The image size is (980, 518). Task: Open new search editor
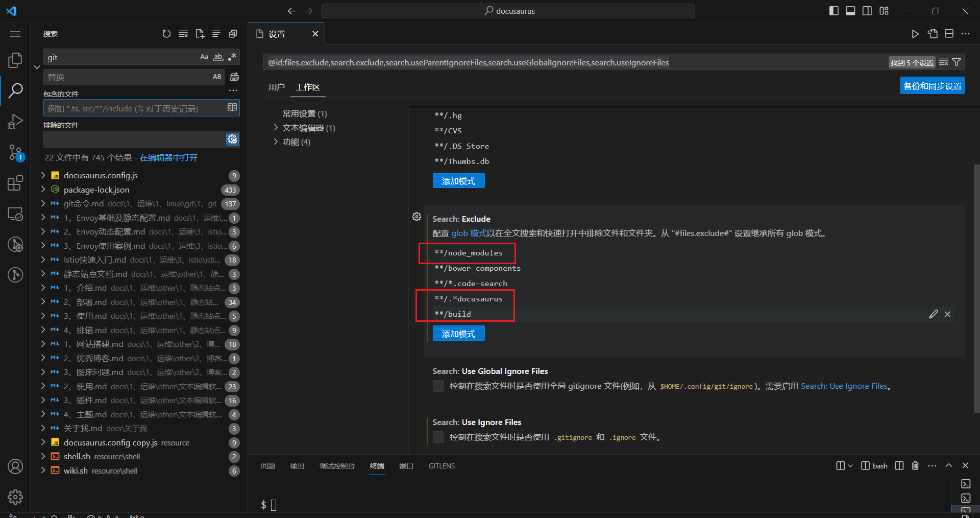[200, 34]
